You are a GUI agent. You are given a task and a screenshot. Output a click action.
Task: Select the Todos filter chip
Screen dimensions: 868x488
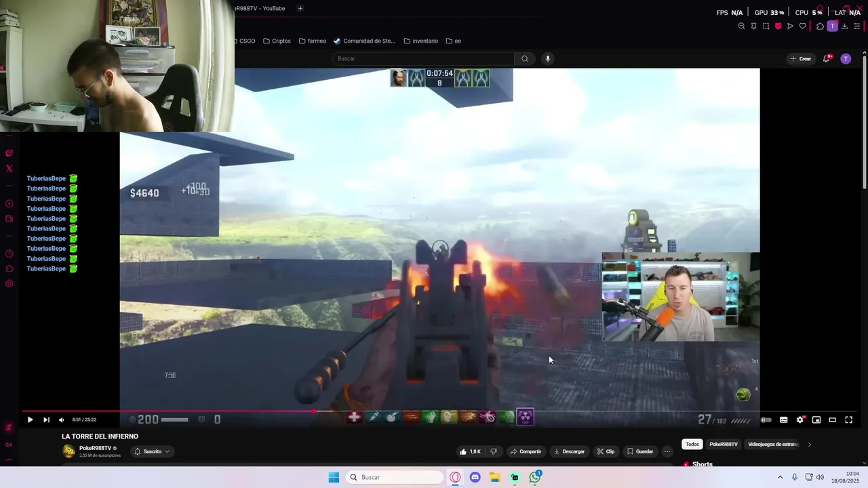pyautogui.click(x=692, y=445)
